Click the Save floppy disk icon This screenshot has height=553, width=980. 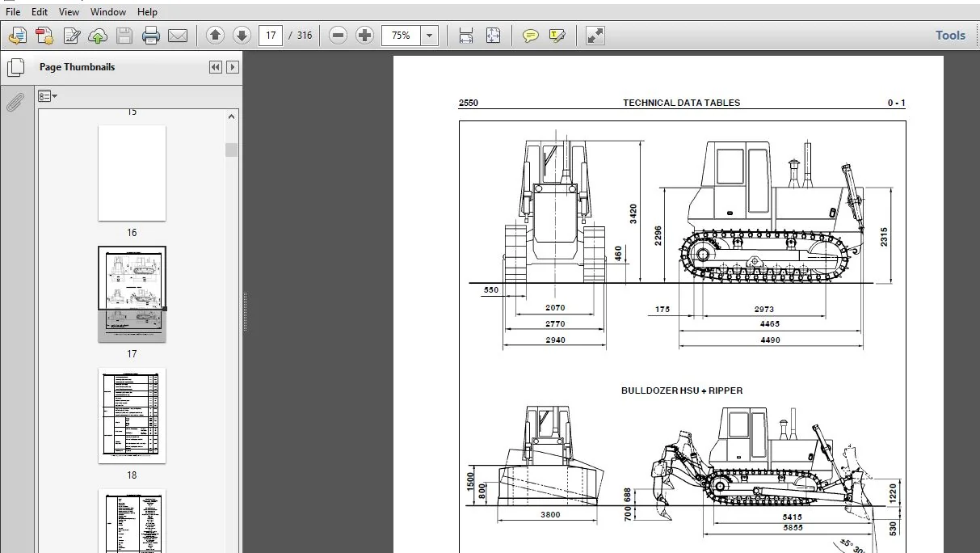pyautogui.click(x=124, y=36)
